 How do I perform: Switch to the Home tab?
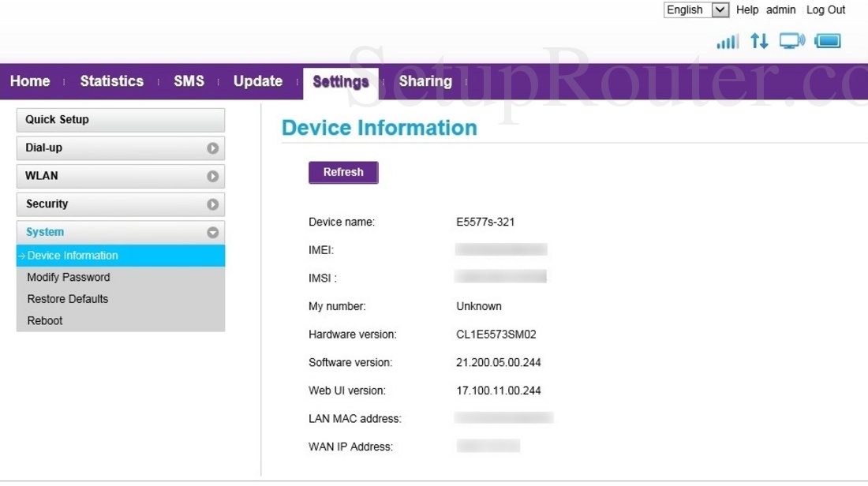(29, 81)
